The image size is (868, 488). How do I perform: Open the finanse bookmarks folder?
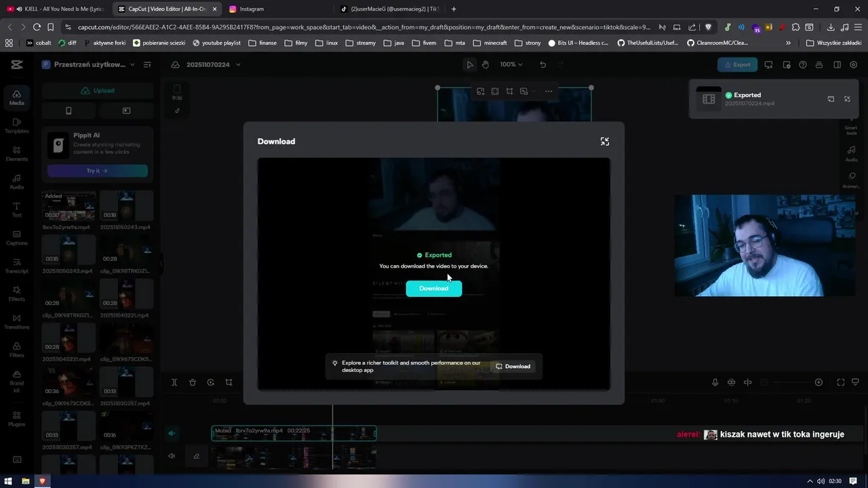[x=263, y=43]
